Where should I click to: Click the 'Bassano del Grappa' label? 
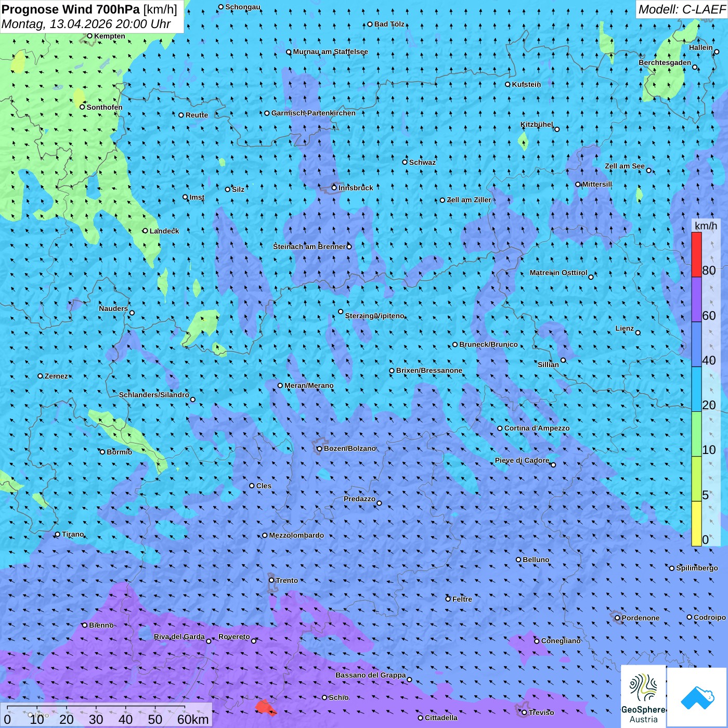pyautogui.click(x=371, y=675)
